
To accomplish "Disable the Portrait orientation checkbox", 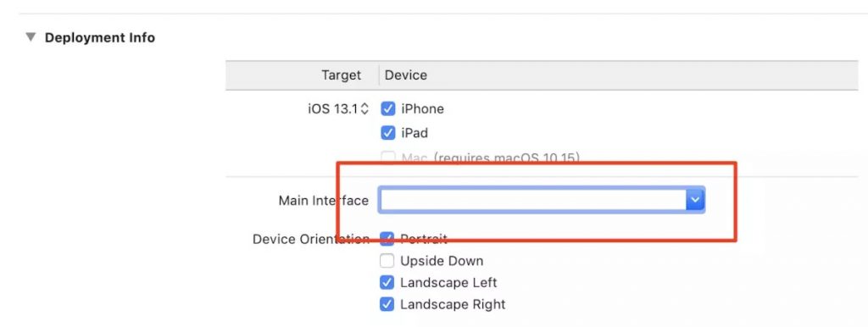I will pyautogui.click(x=387, y=239).
